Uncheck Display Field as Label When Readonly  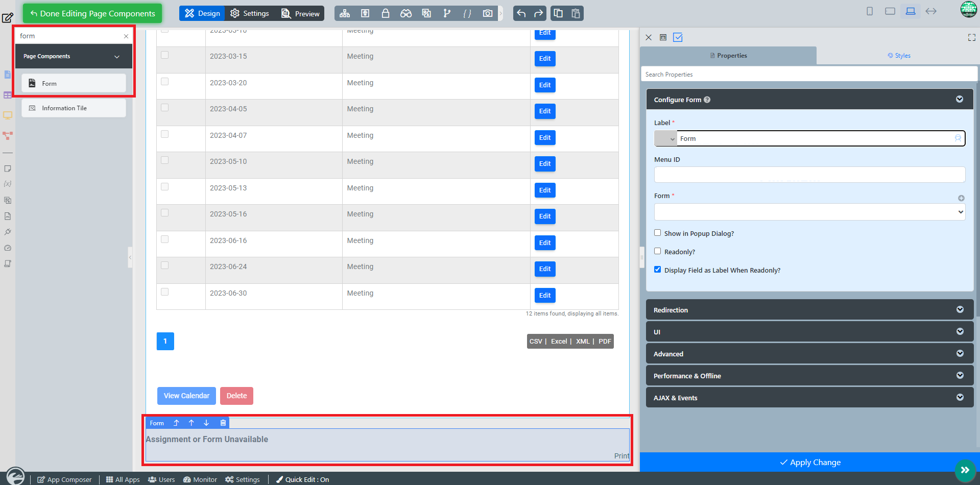point(658,270)
